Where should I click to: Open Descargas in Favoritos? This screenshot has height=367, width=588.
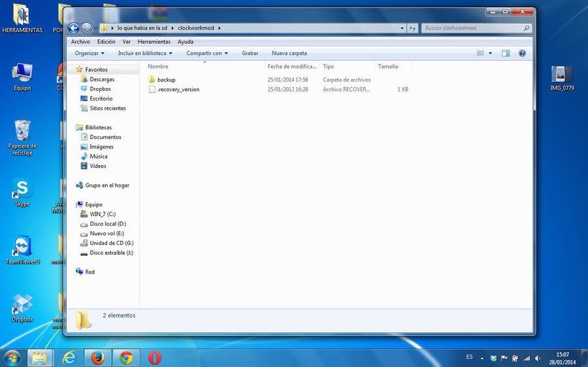click(x=102, y=79)
